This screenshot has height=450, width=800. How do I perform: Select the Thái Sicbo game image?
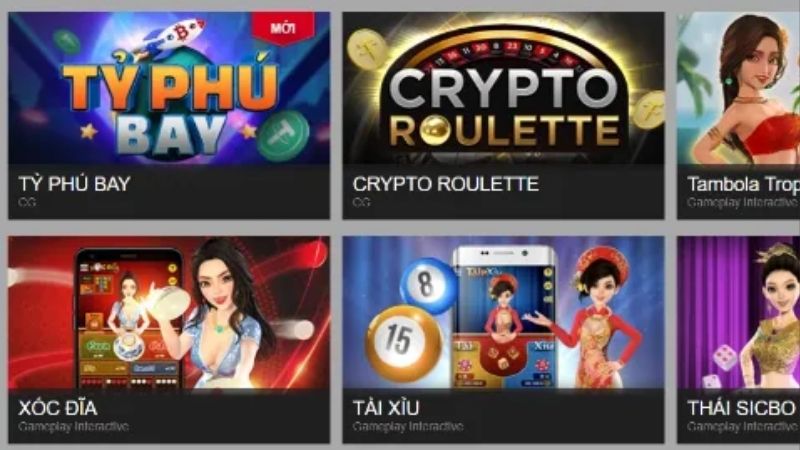click(x=738, y=312)
